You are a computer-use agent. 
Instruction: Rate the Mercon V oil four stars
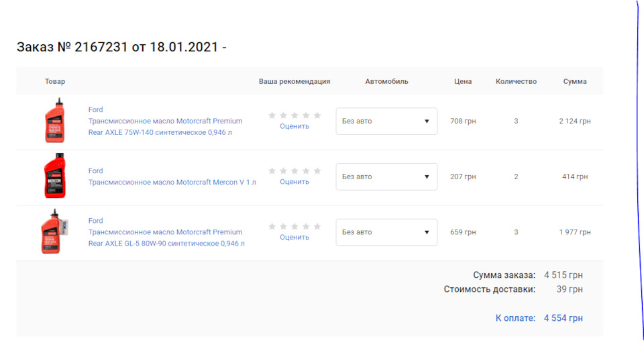pos(306,171)
